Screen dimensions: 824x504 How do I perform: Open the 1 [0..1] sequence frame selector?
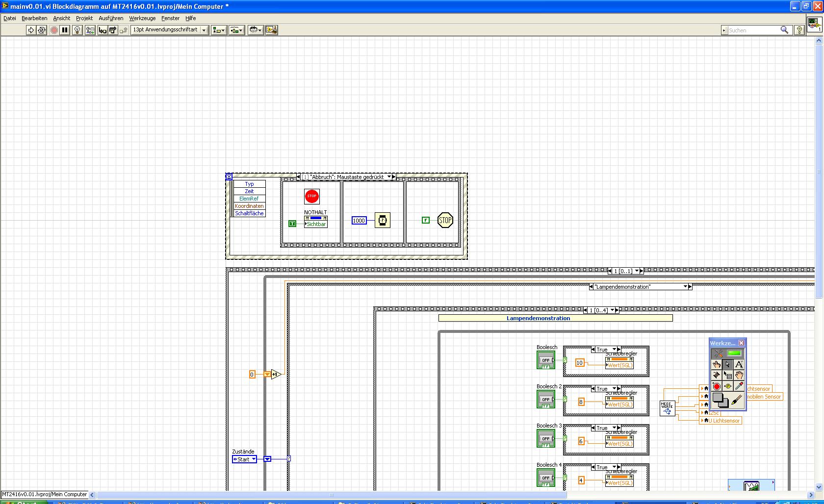click(625, 271)
